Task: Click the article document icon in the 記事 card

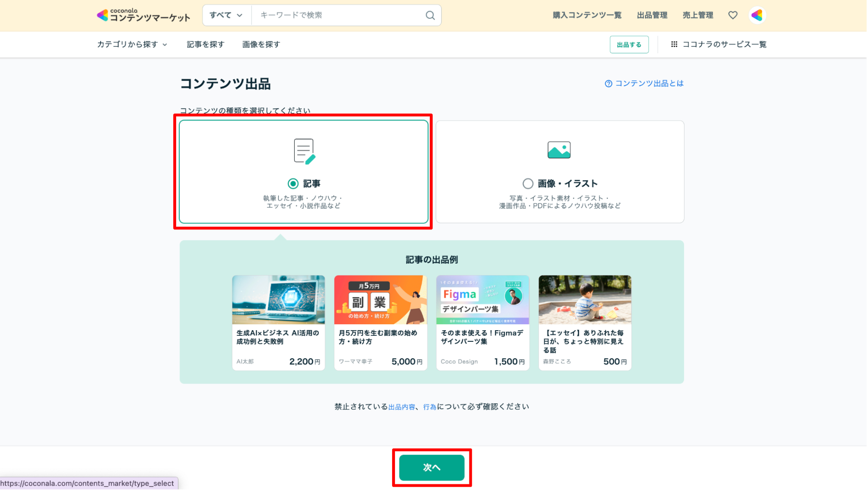Action: (x=303, y=150)
